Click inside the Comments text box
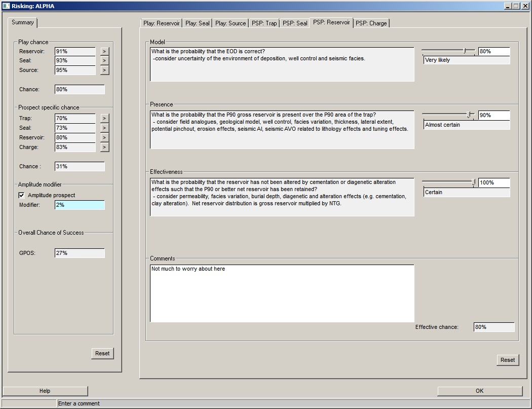 pyautogui.click(x=282, y=293)
